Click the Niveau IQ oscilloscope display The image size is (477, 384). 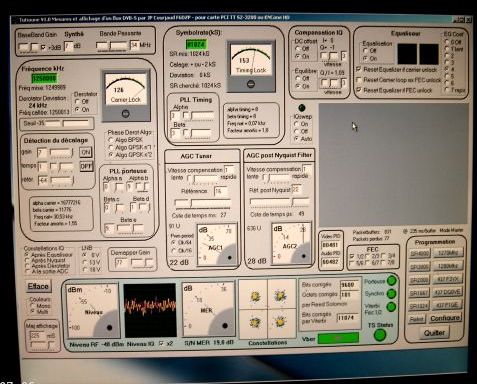tap(150, 310)
